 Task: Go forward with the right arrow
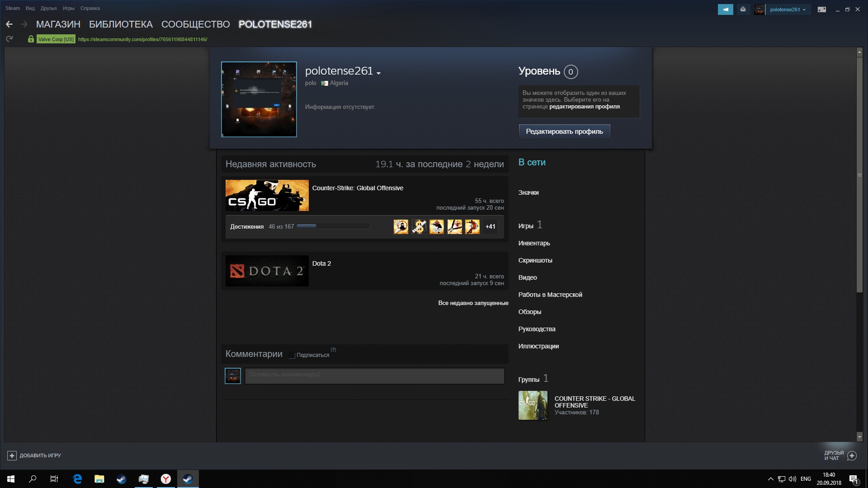24,24
